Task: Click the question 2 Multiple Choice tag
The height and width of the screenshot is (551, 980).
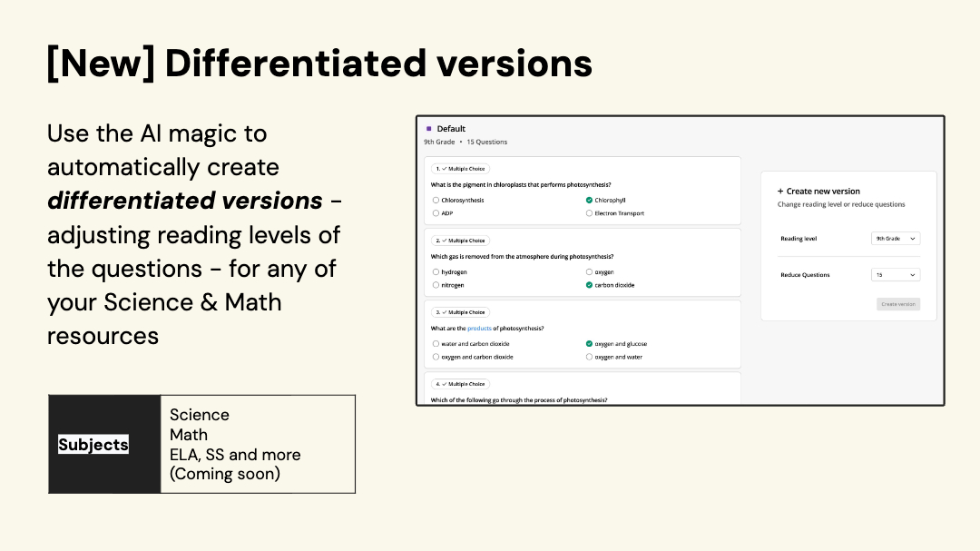Action: click(460, 241)
